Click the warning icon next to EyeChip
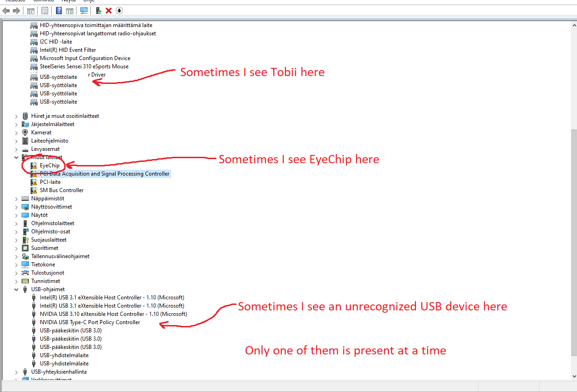 34,166
